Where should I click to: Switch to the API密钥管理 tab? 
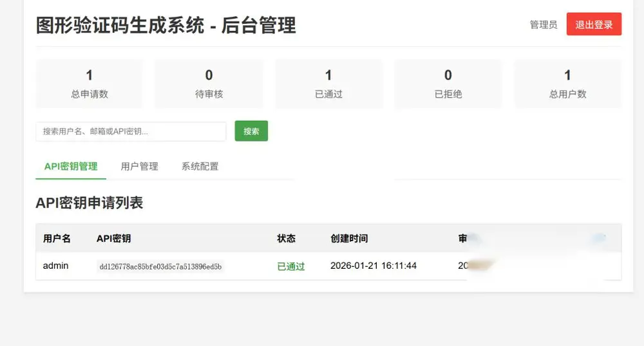(x=71, y=167)
